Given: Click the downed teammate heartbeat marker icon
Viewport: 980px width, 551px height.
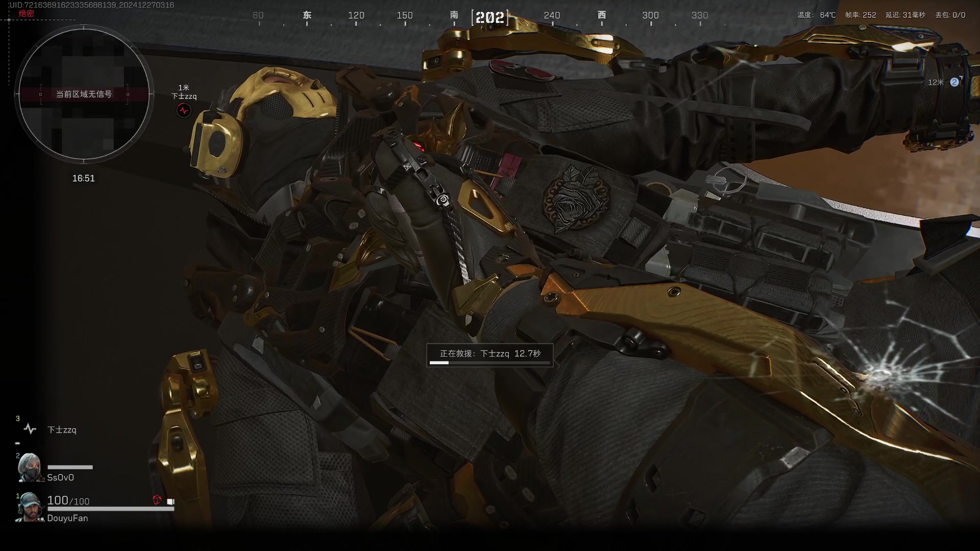Looking at the screenshot, I should pyautogui.click(x=184, y=110).
